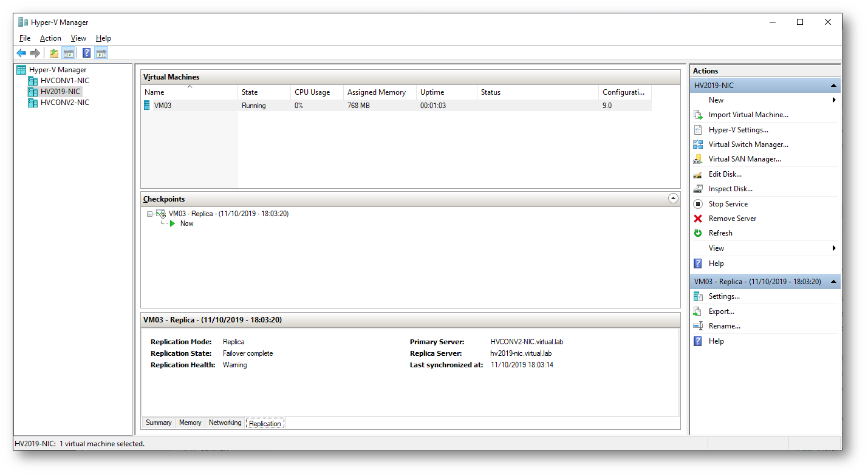Viewport: 868px width, 476px height.
Task: Open the Help menu in menu bar
Action: pos(103,38)
